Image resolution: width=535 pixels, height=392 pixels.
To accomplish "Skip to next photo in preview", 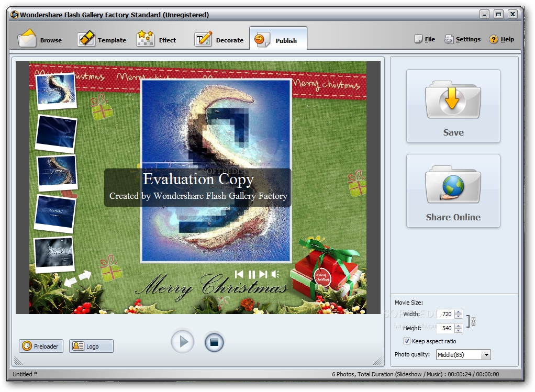I will pos(263,274).
